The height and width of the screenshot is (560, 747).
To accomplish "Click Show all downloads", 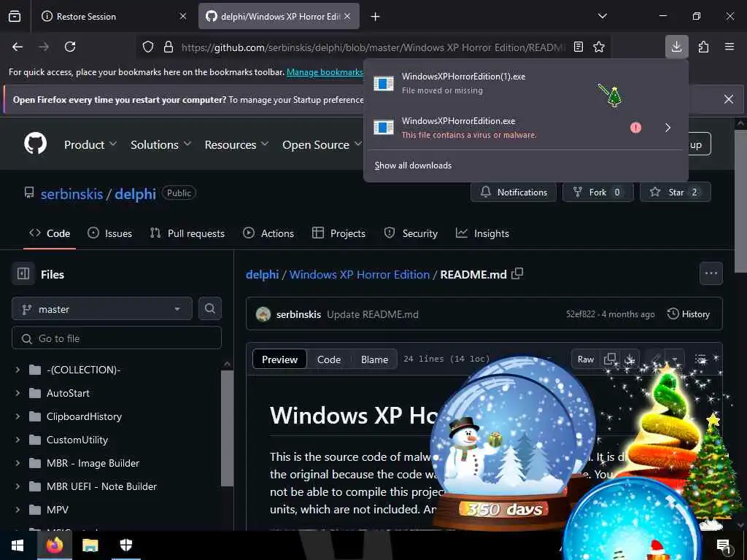I will 413,166.
